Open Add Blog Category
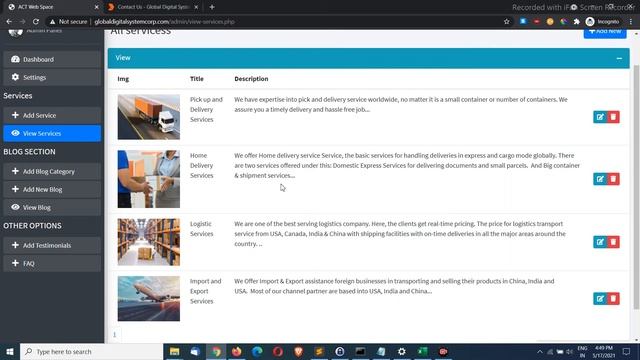The height and width of the screenshot is (360, 640). [52, 171]
